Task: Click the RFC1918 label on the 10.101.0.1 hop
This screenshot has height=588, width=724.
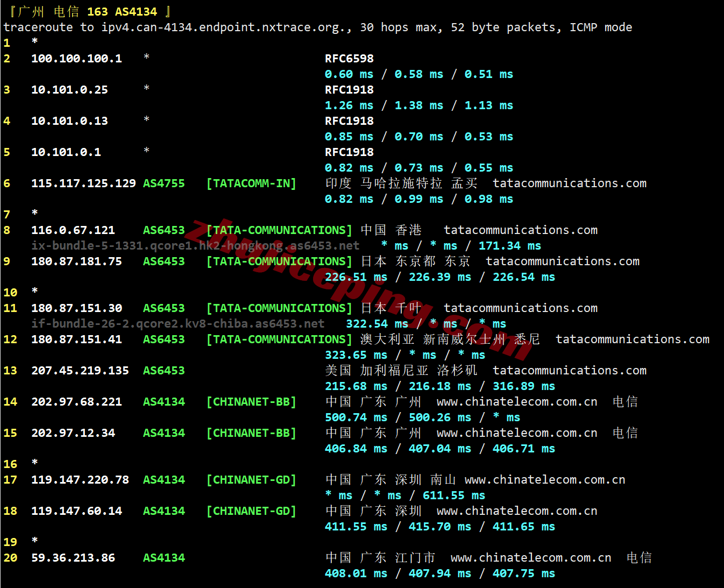Action: (349, 152)
